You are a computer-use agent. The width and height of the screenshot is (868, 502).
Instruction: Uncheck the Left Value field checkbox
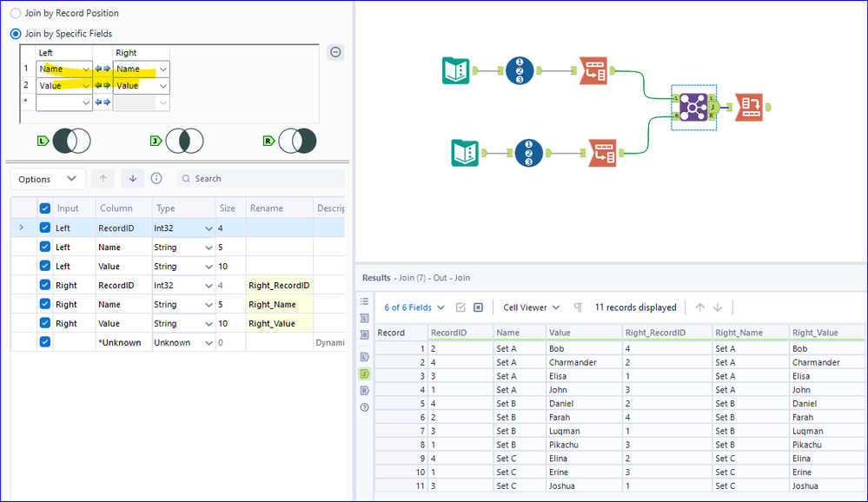tap(45, 266)
